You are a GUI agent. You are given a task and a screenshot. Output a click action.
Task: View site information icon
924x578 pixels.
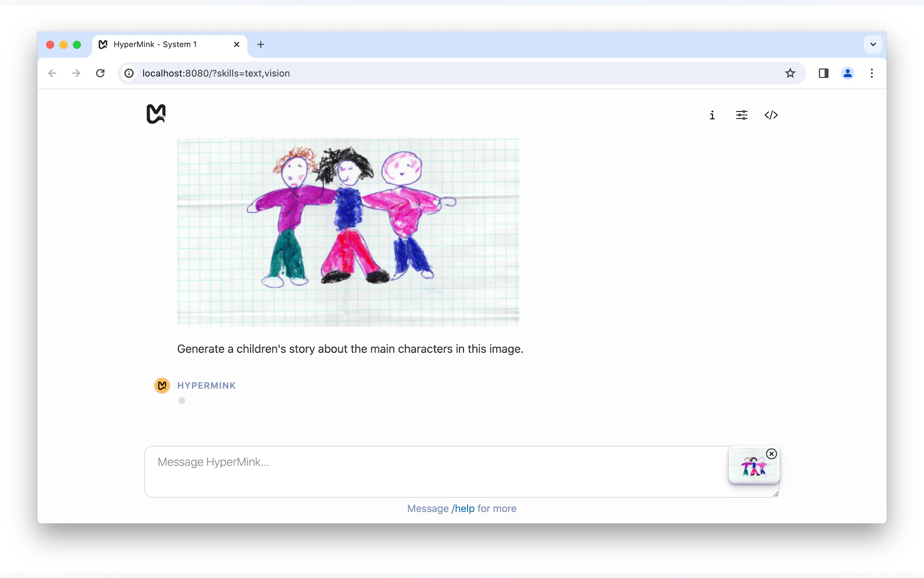click(x=129, y=73)
